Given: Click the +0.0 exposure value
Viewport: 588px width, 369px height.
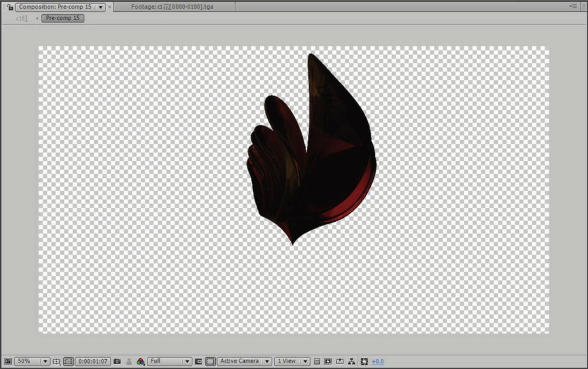Looking at the screenshot, I should (x=377, y=361).
